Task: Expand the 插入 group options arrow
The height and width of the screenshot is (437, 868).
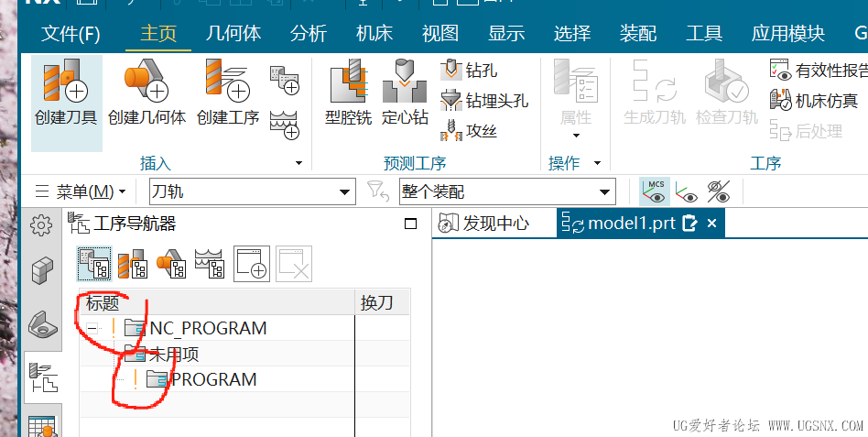Action: pyautogui.click(x=298, y=163)
